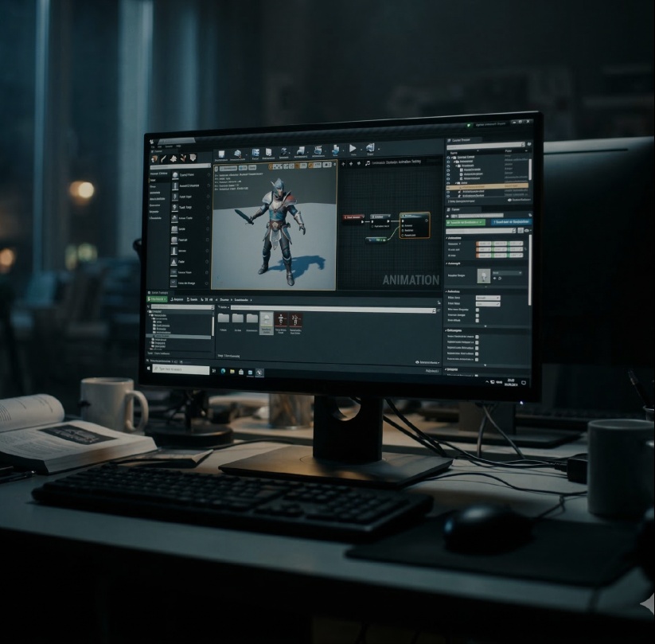Toggle the last checkbox in lower Details section
Image resolution: width=655 pixels, height=644 pixels.
[x=477, y=360]
